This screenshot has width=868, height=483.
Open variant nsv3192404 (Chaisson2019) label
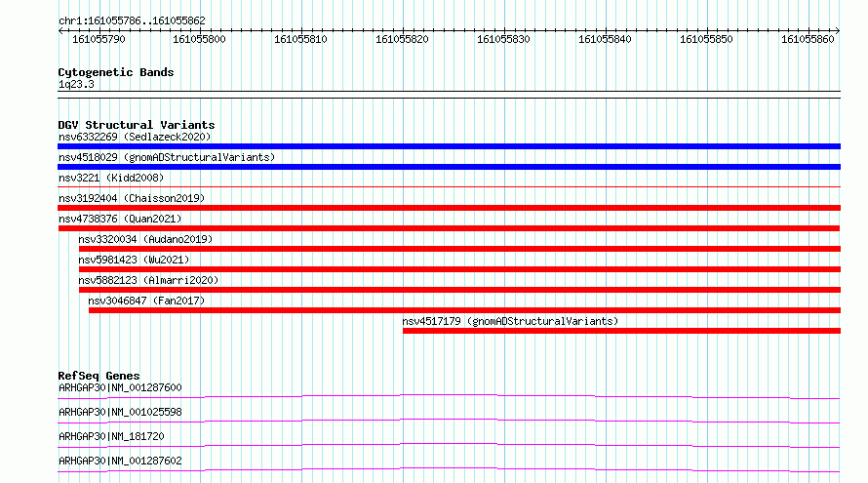pyautogui.click(x=132, y=198)
